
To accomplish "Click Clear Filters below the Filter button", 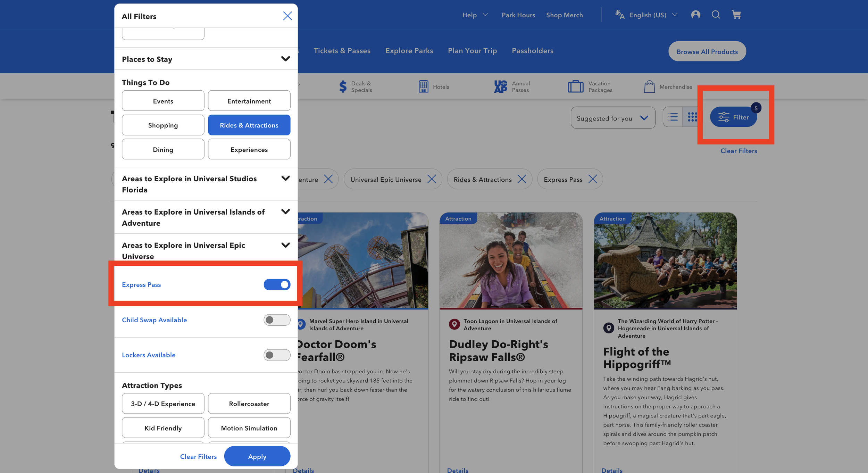I will [738, 151].
